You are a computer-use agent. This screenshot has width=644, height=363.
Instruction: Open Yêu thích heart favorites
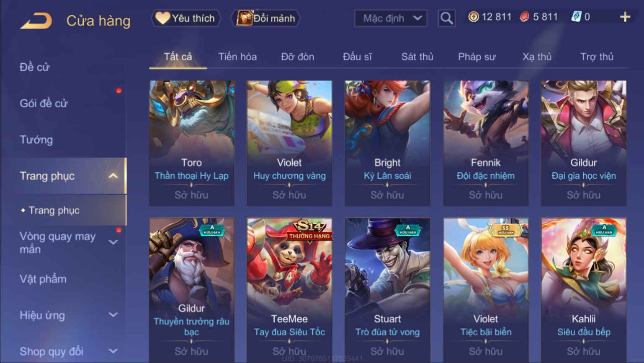[x=185, y=18]
